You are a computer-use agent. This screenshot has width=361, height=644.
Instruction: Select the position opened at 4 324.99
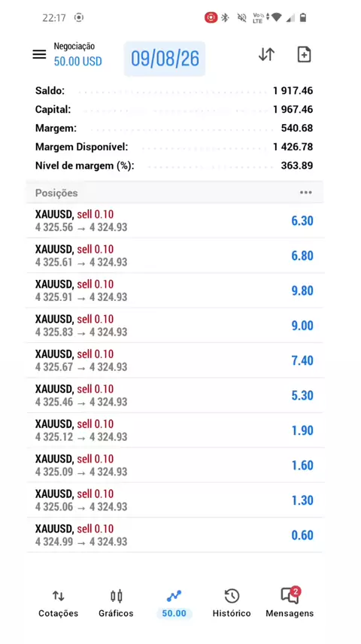click(175, 535)
